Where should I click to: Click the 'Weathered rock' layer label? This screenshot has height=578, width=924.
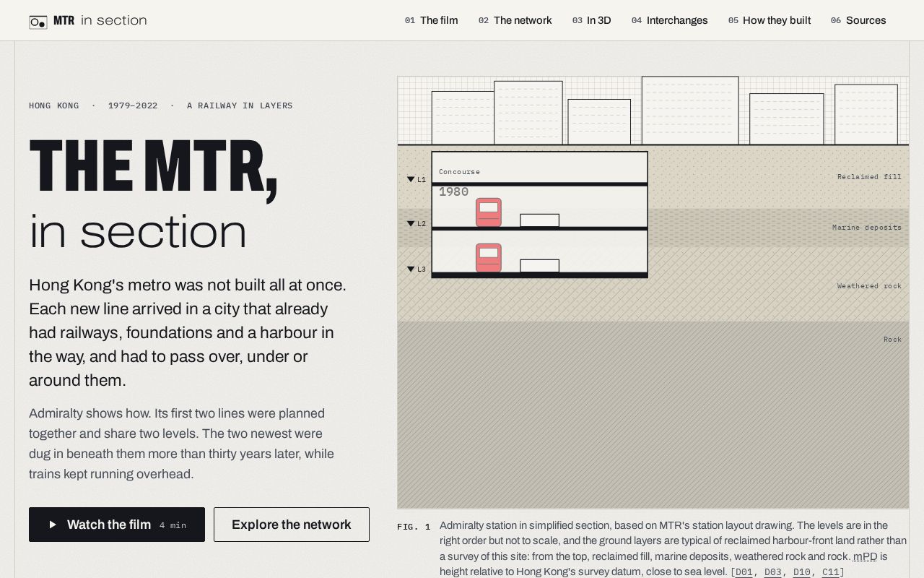tap(869, 286)
